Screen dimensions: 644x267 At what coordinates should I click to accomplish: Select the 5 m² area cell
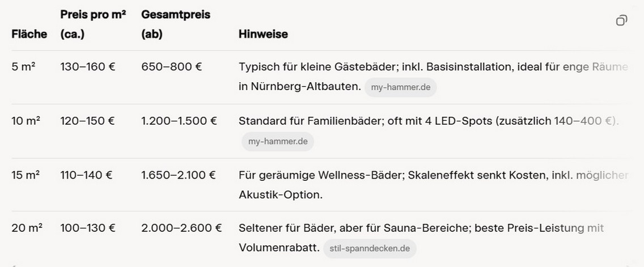24,67
